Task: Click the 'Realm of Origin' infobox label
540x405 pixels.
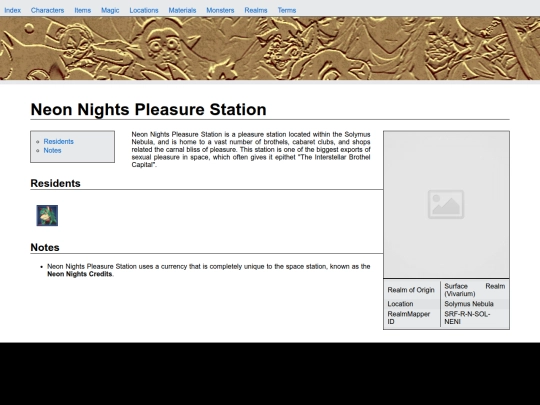Action: click(411, 290)
